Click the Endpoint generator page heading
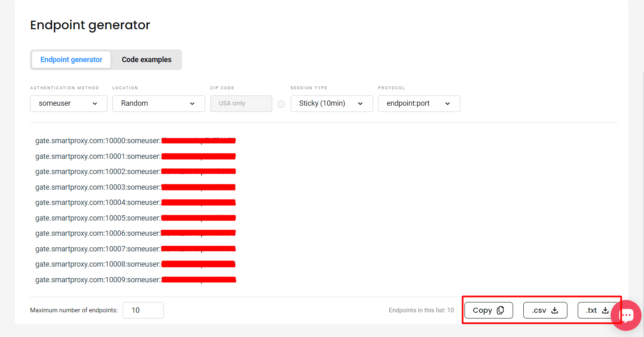This screenshot has width=644, height=337. (x=90, y=25)
